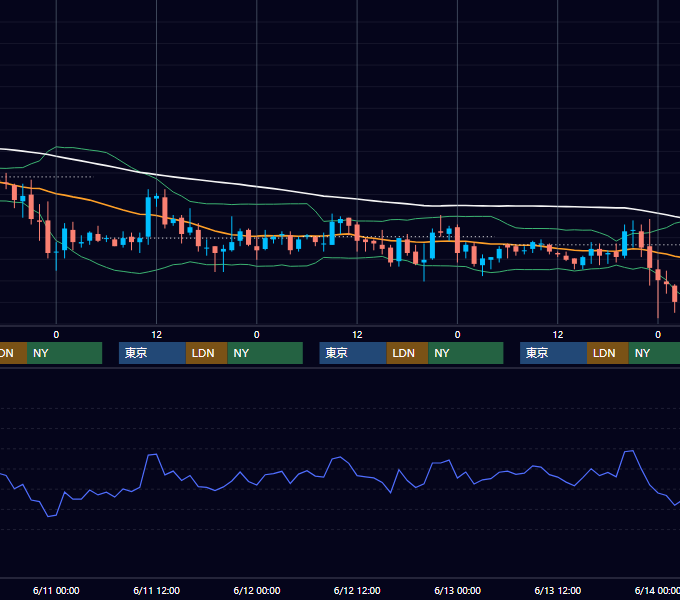Click the 6/11 12:00 date label
This screenshot has height=600, width=680.
[157, 590]
